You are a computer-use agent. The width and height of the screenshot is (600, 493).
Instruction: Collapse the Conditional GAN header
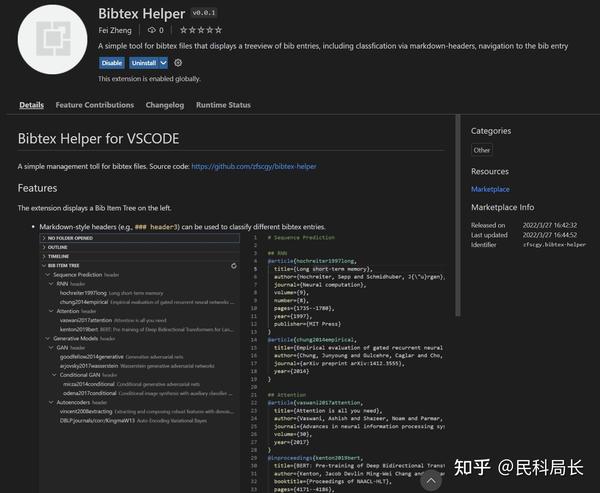tap(140, 375)
